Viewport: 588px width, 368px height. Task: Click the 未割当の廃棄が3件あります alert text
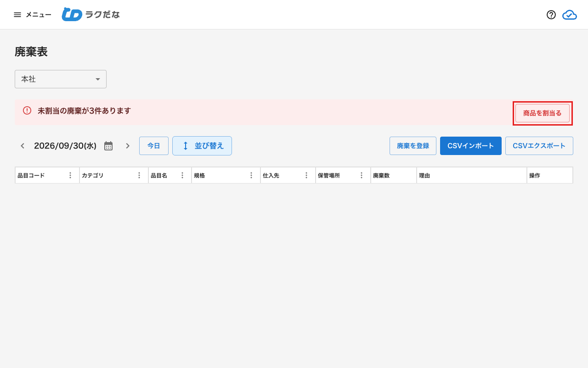click(x=84, y=111)
